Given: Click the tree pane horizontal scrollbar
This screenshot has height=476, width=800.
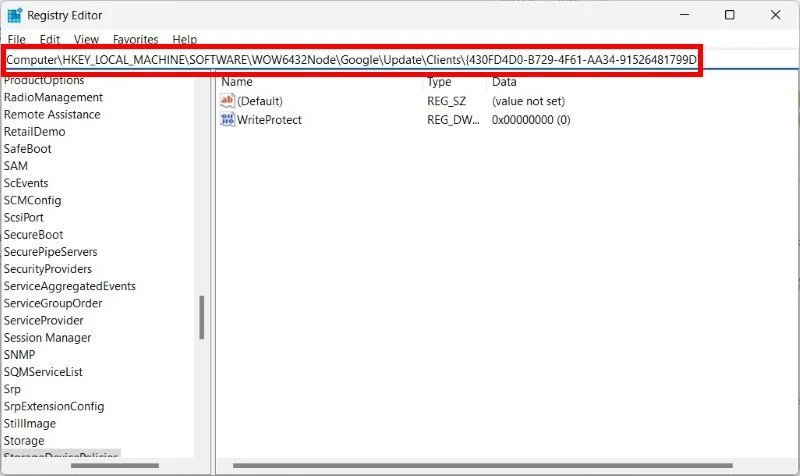Looking at the screenshot, I should [x=115, y=465].
